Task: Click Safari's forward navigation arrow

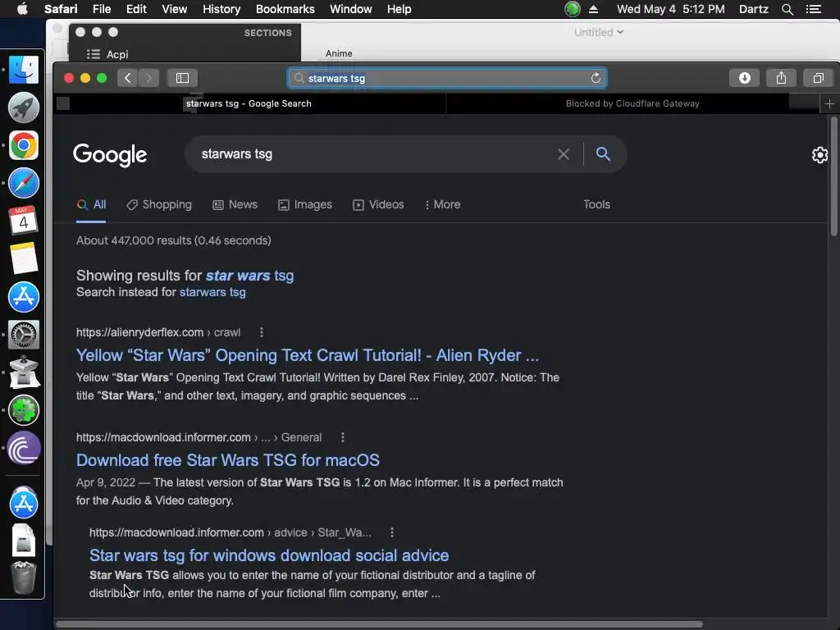Action: tap(149, 78)
